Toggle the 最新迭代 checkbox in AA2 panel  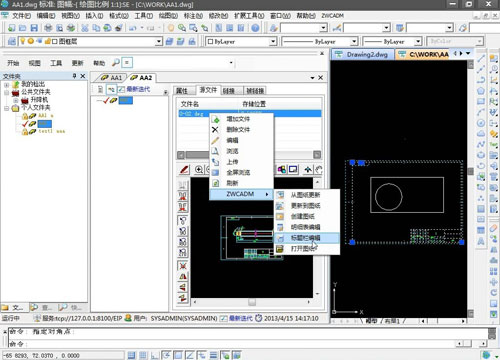click(x=121, y=89)
